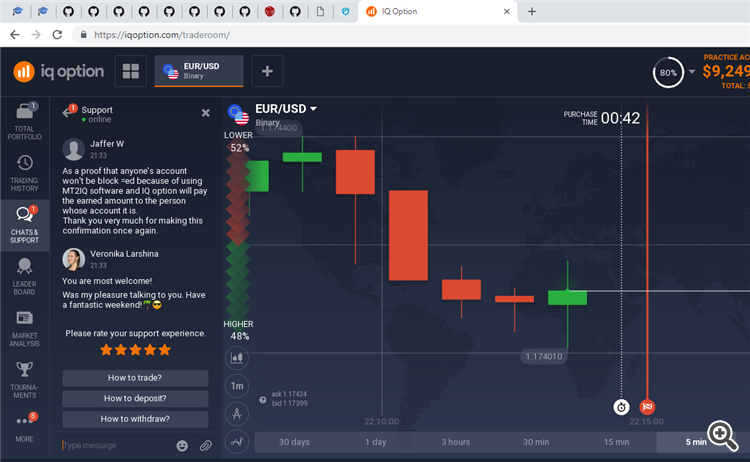750x462 pixels.
Task: Select the 1 day time range
Action: click(375, 442)
